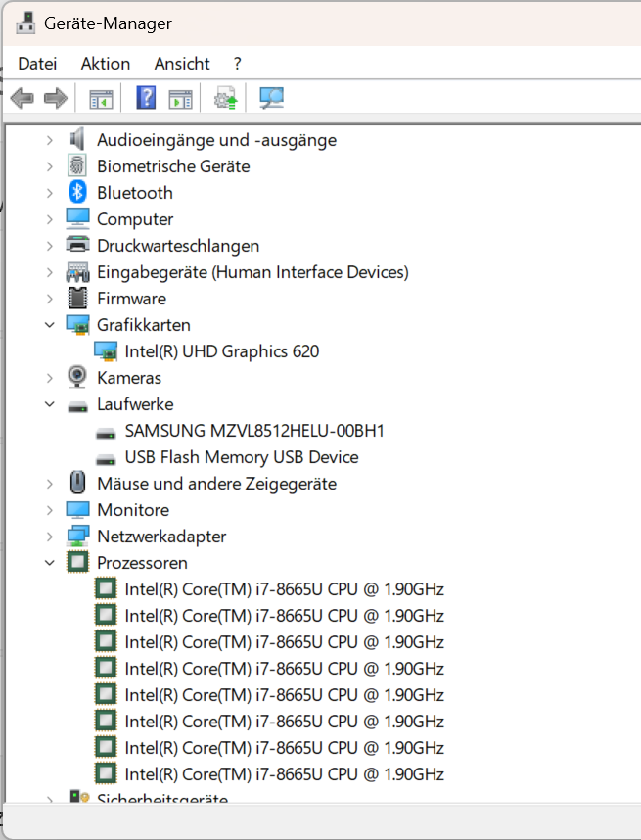Viewport: 641px width, 840px height.
Task: Click Scan for hardware changes icon
Action: (x=271, y=98)
